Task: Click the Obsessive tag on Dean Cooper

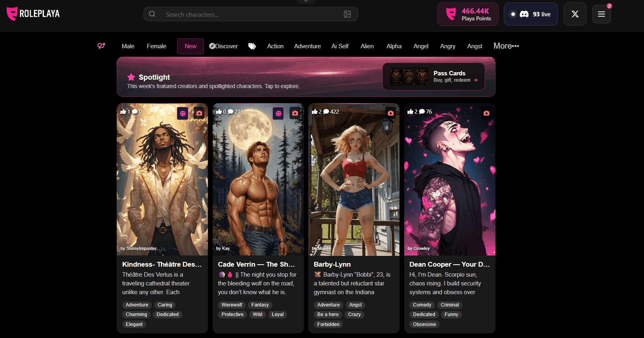Action: coord(425,324)
